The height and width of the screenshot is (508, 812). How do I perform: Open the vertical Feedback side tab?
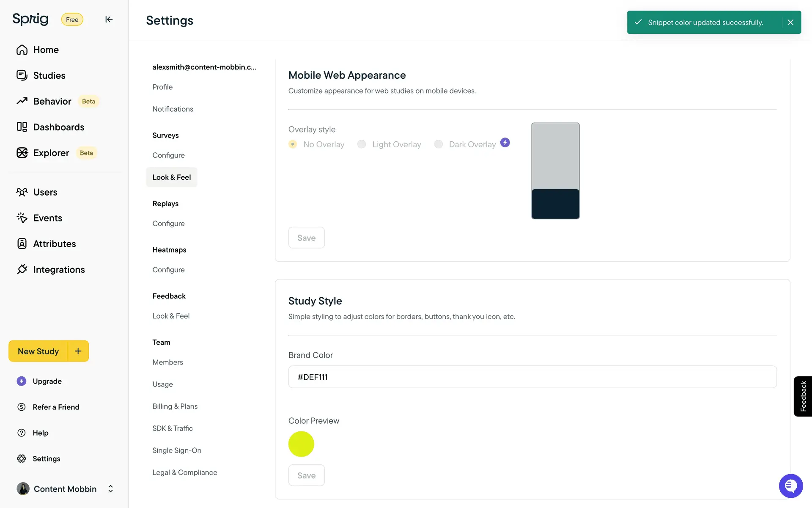click(x=803, y=396)
